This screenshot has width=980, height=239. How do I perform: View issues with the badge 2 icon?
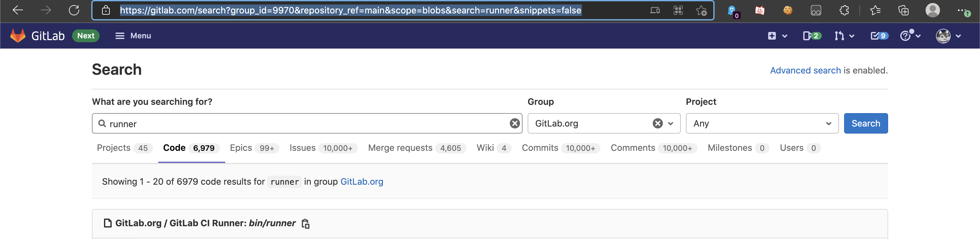pos(812,36)
